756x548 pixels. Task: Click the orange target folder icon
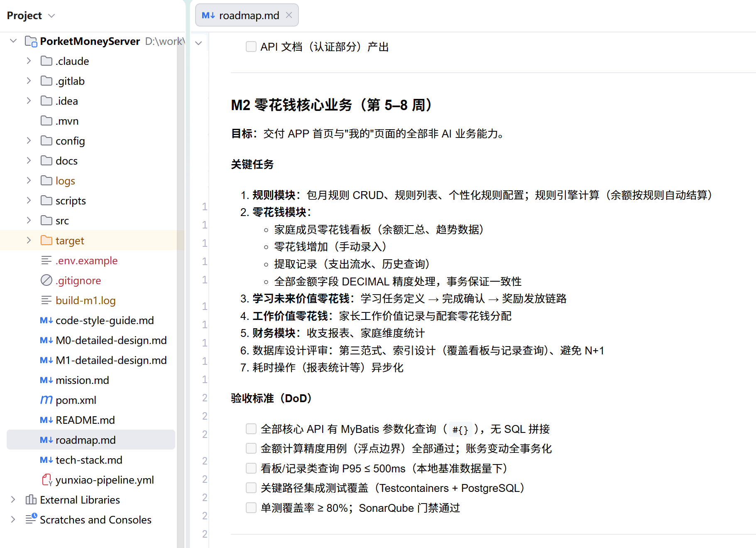pyautogui.click(x=46, y=240)
